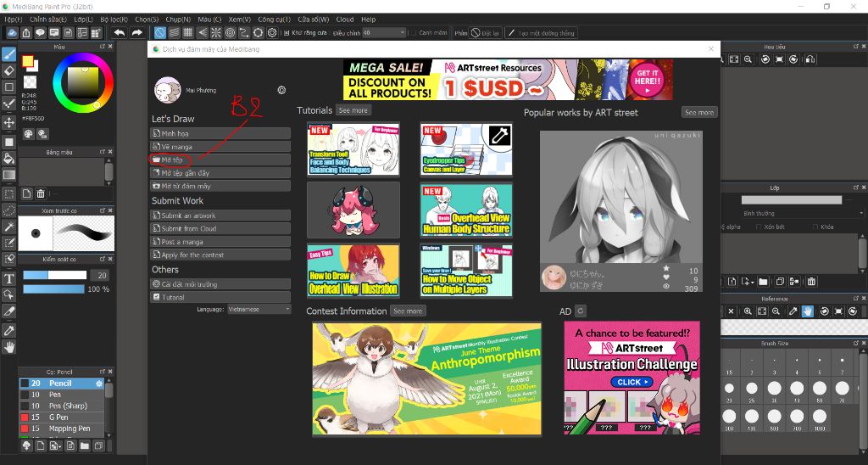Viewport: 868px width, 465px height.
Task: Enable the circle snap guide icon
Action: [x=230, y=33]
